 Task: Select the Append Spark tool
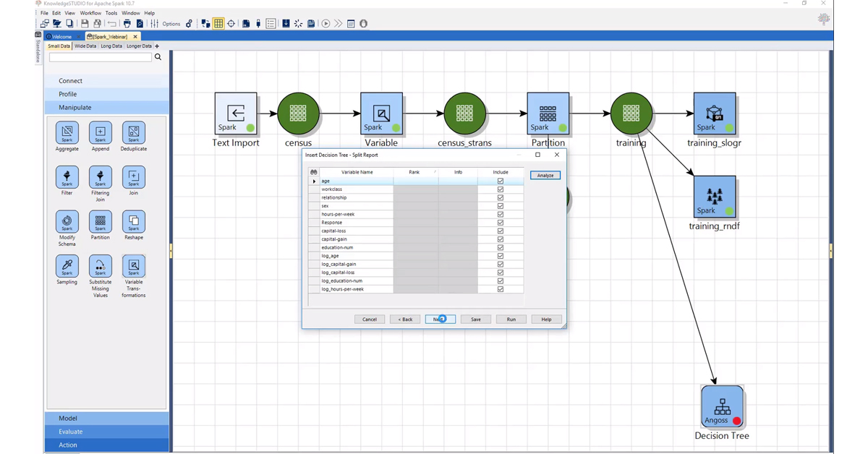tap(101, 133)
